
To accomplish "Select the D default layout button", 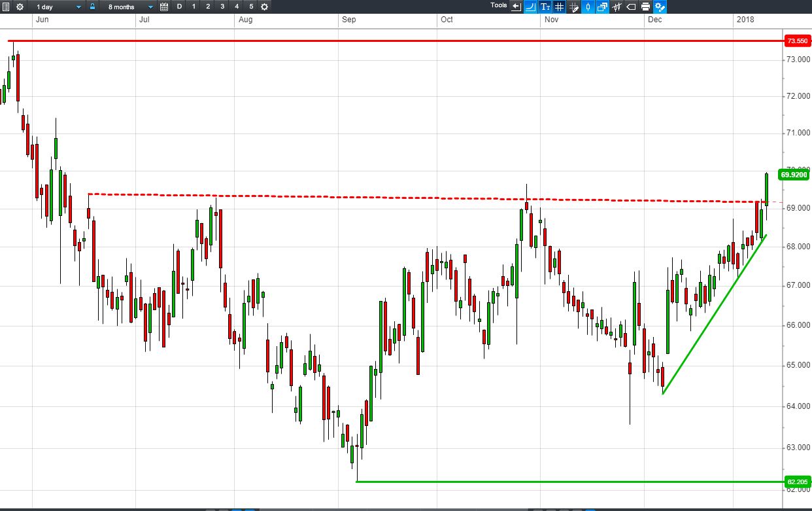I will [x=179, y=7].
